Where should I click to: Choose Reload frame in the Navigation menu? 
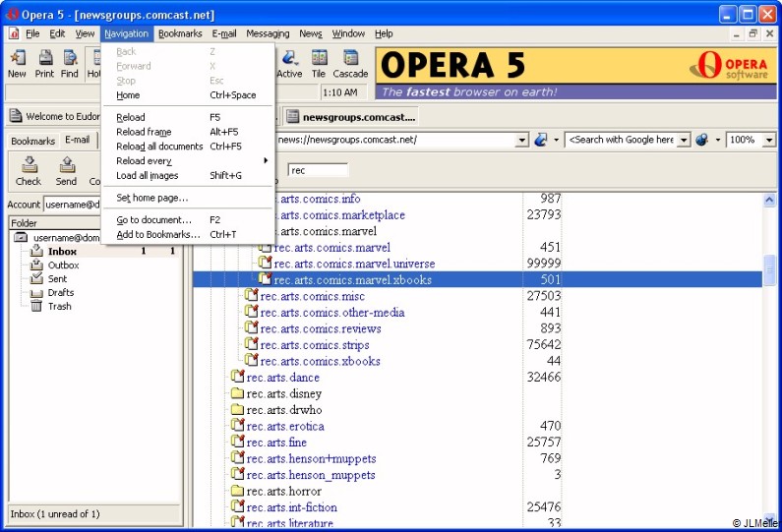pos(188,132)
